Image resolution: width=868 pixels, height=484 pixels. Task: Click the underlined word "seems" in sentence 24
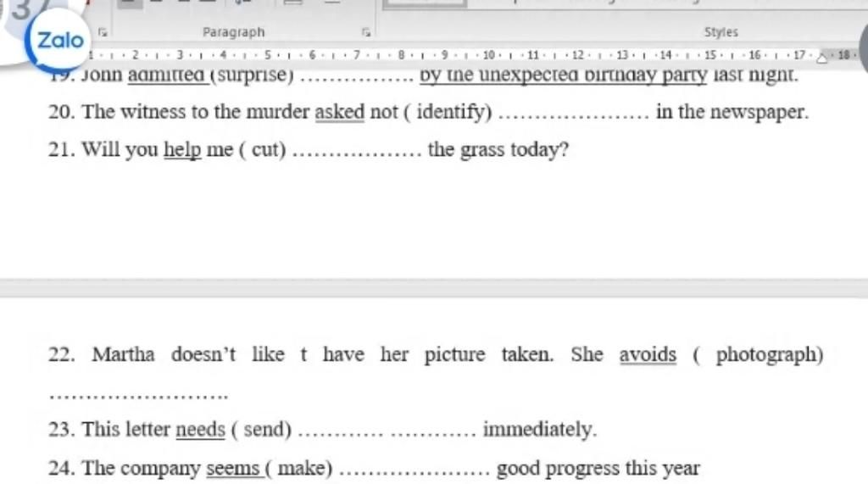(x=233, y=468)
